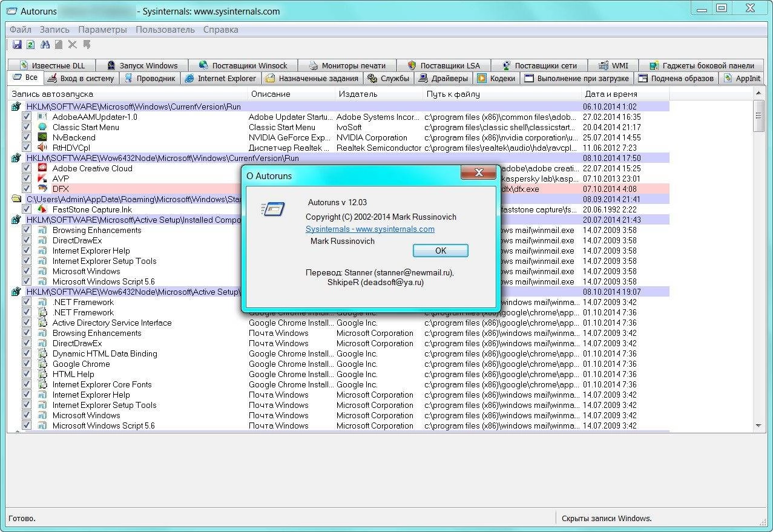Switch to the Службы tab

[x=389, y=78]
